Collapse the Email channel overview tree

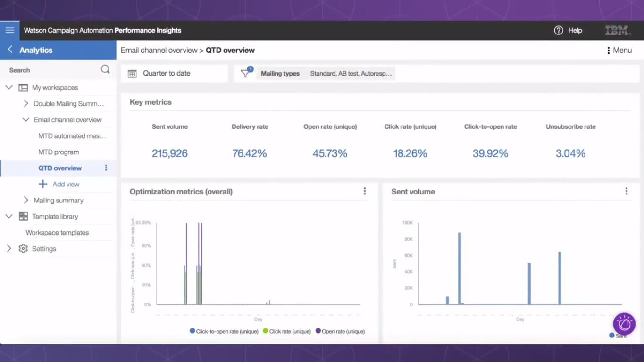pyautogui.click(x=26, y=119)
